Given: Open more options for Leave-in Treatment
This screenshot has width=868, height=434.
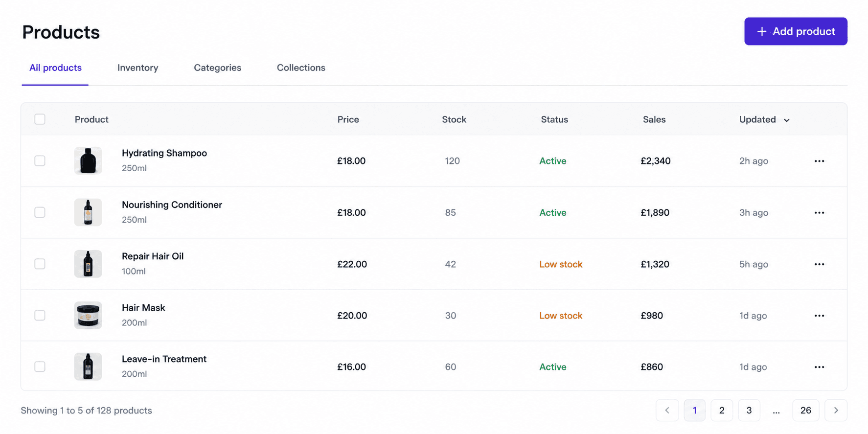Looking at the screenshot, I should 819,367.
